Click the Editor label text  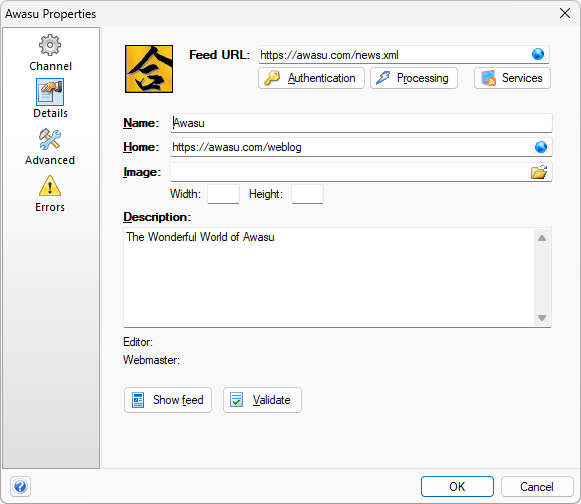[138, 342]
